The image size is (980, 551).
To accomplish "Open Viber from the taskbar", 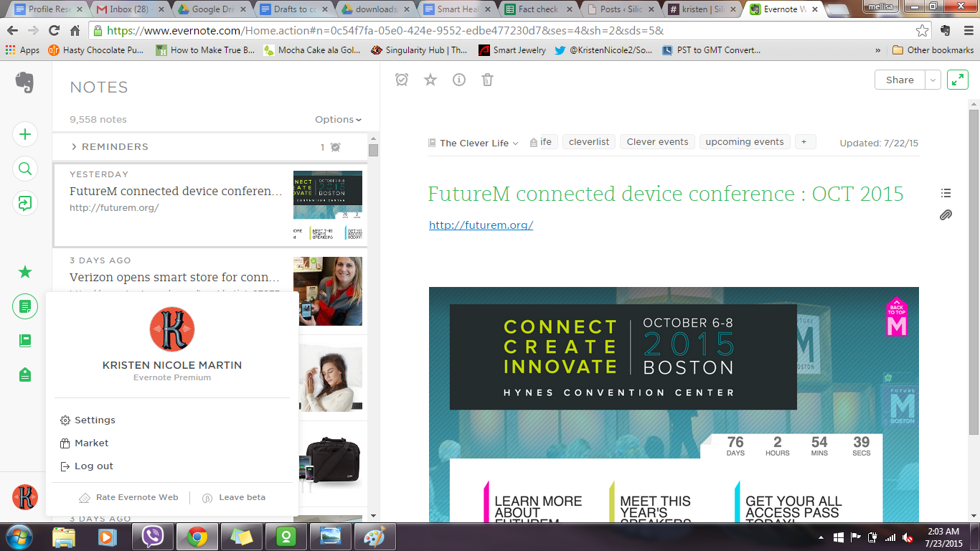I will (x=152, y=537).
